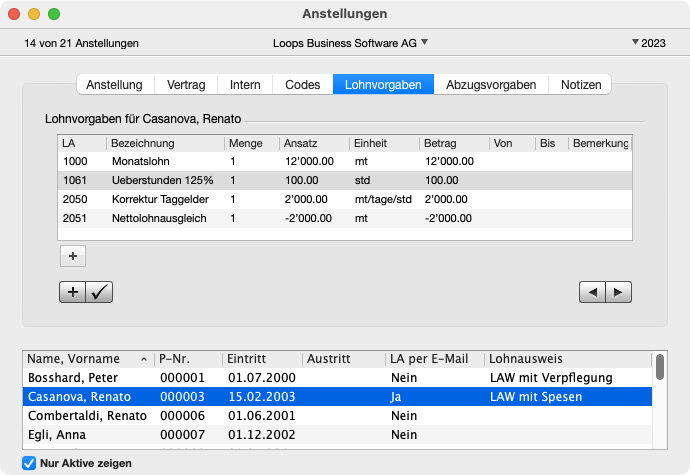Go to next record with right arrow
The image size is (690, 475).
(x=620, y=292)
